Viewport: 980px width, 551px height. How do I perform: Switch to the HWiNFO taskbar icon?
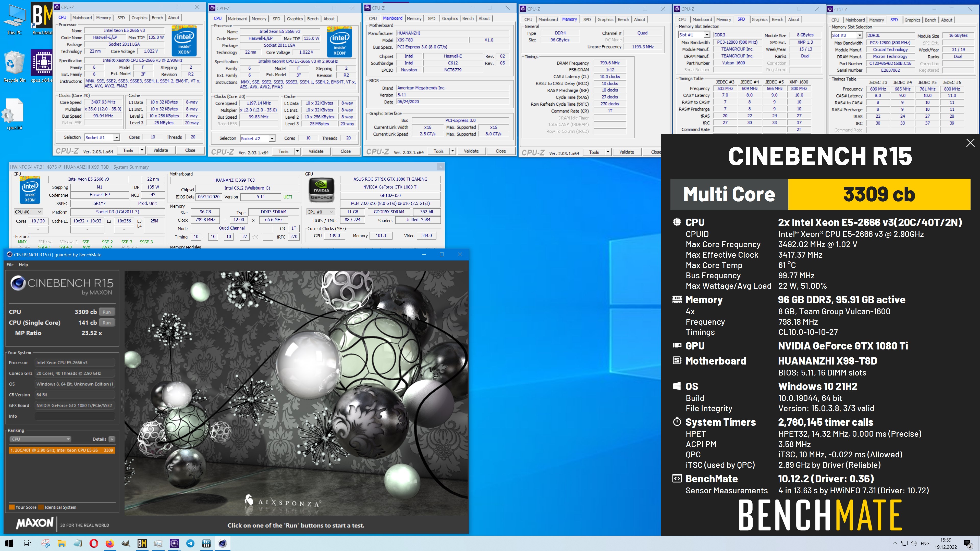tap(206, 543)
